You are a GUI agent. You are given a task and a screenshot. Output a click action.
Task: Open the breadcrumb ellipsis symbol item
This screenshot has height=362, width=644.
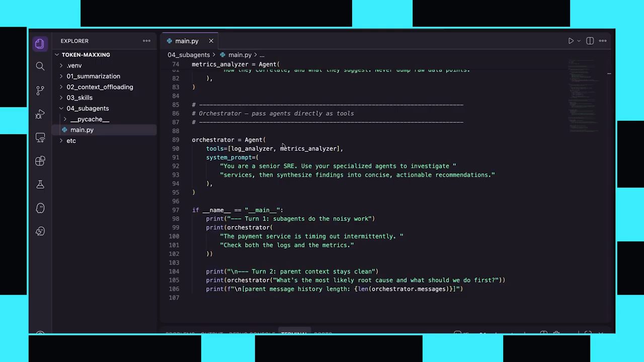[262, 55]
